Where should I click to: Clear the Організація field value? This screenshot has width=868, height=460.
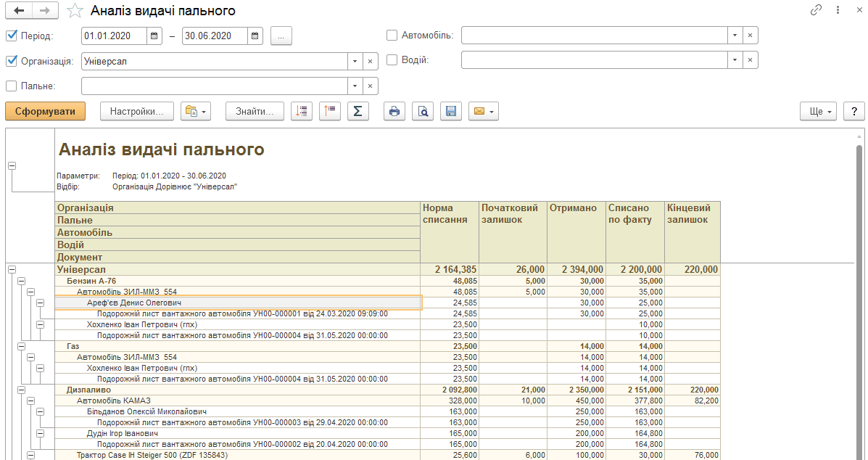[371, 62]
